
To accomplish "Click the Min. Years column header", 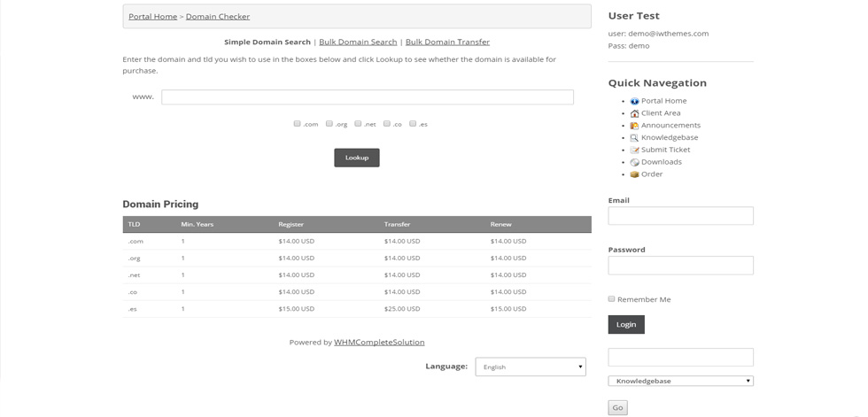I will (197, 225).
